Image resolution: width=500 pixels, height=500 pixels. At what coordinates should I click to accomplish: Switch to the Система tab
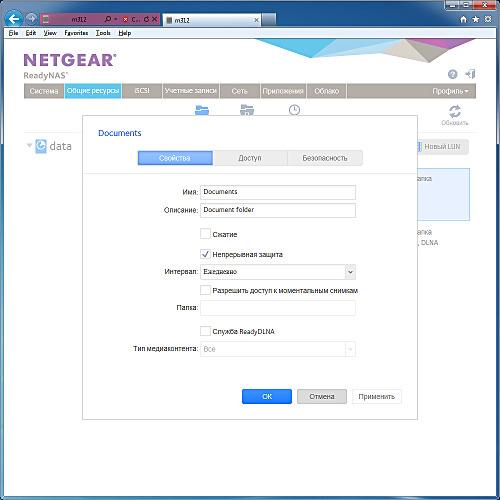click(44, 91)
